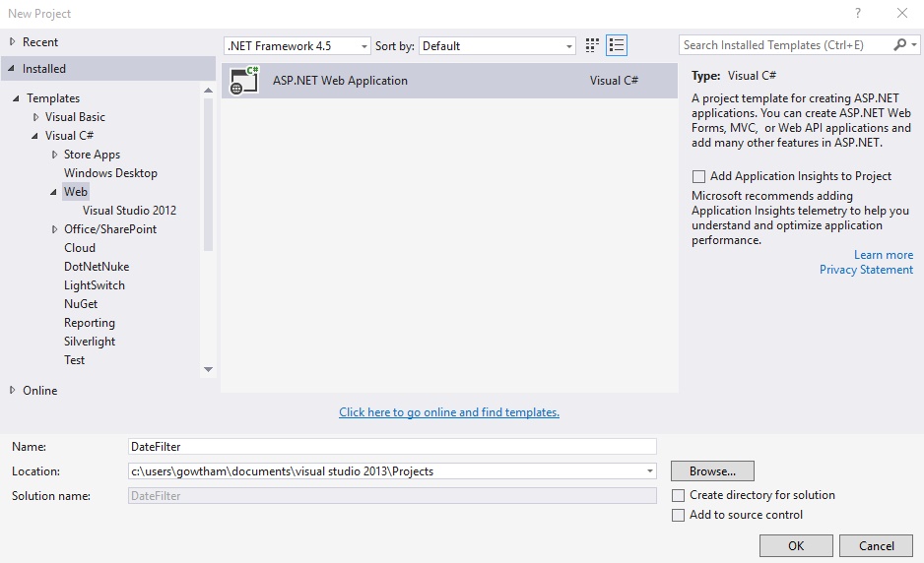This screenshot has height=563, width=924.
Task: Open the Location path dropdown arrow
Action: coord(649,471)
